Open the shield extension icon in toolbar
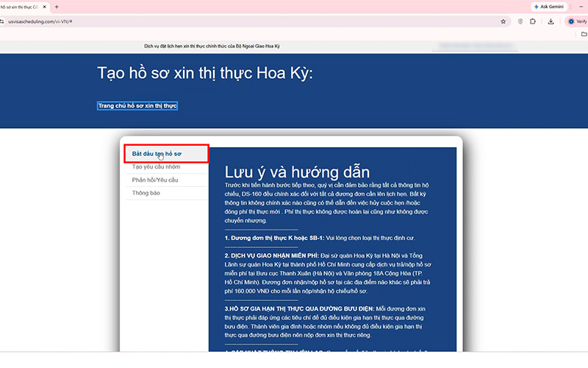588x368 pixels. tap(520, 22)
